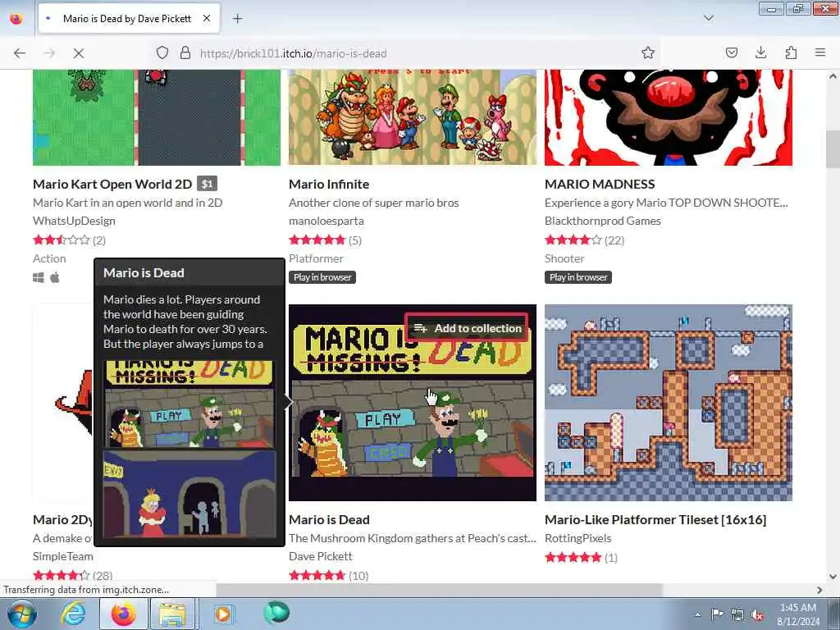Click Play in browser under Mario Infinite
Viewport: 840px width, 630px height.
point(322,277)
